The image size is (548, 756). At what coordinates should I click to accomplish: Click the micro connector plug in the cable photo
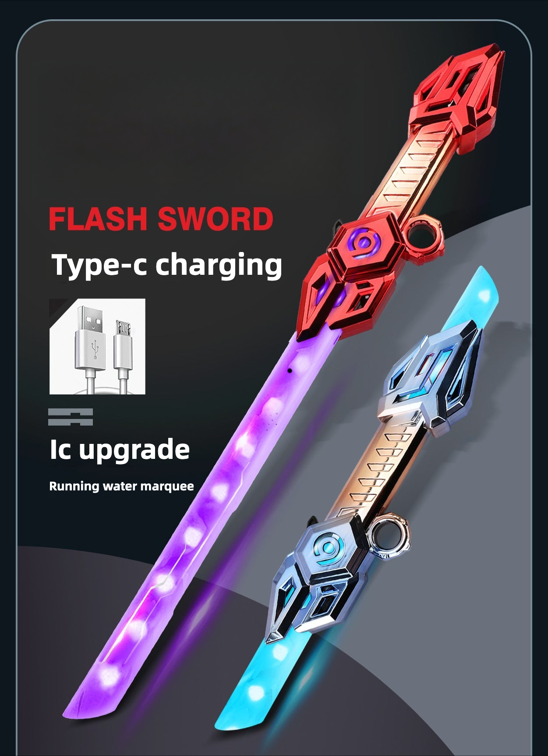123,345
